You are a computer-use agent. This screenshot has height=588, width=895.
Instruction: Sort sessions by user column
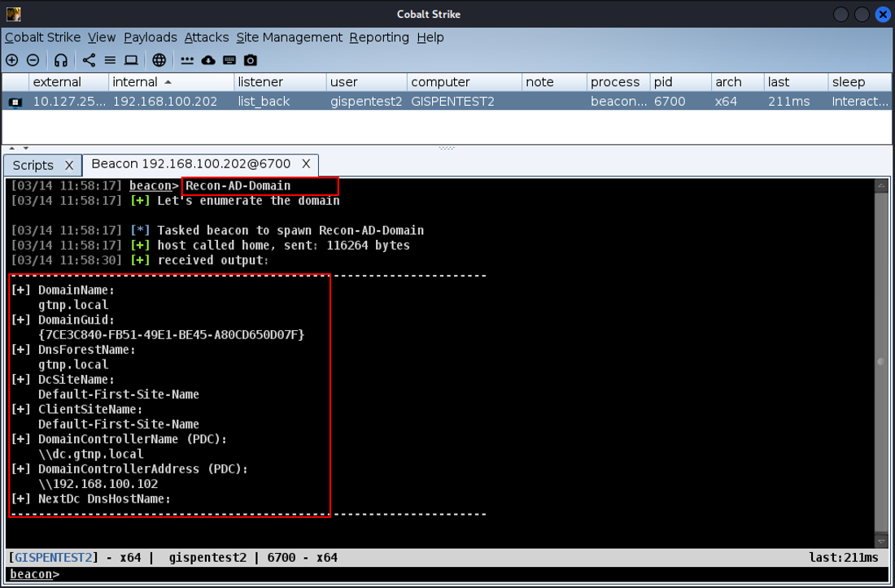coord(367,82)
